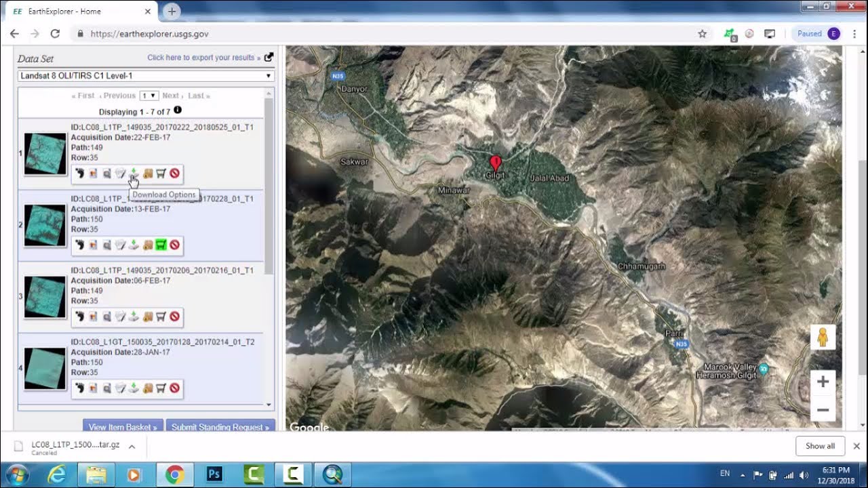Open a new browser tab
This screenshot has height=488, width=868.
[172, 12]
